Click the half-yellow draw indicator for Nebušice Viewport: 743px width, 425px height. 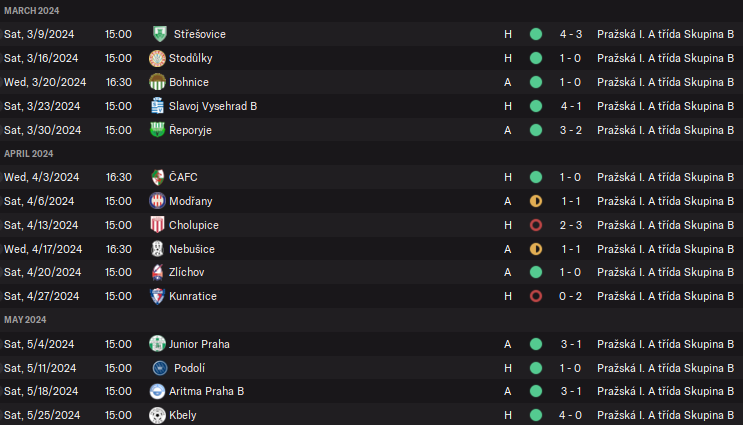[x=536, y=249]
